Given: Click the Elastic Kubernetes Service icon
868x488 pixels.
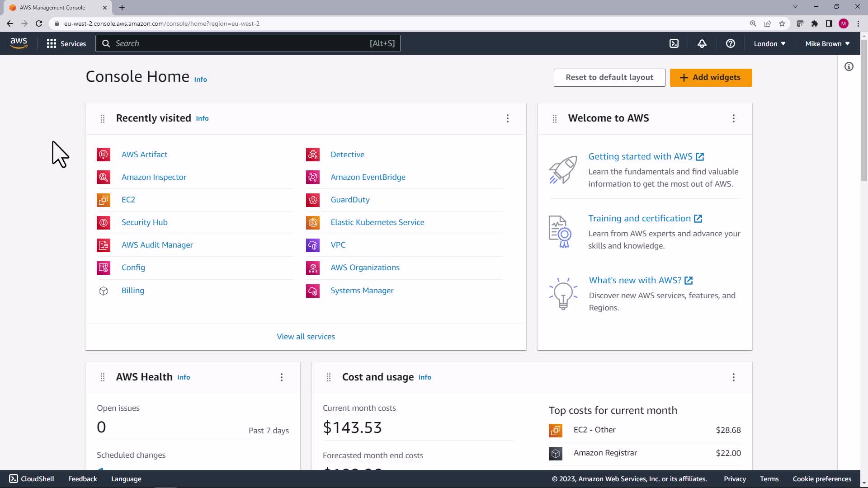Looking at the screenshot, I should (312, 222).
